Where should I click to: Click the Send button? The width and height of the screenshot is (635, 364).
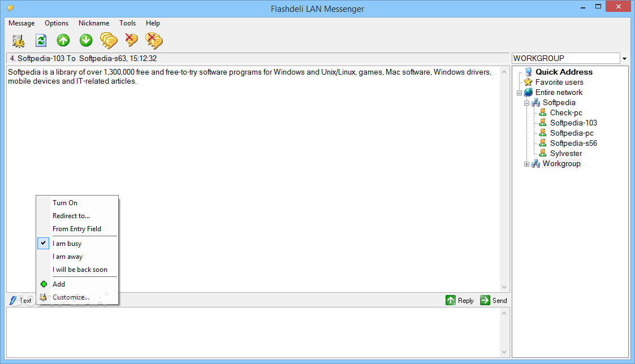pos(493,301)
